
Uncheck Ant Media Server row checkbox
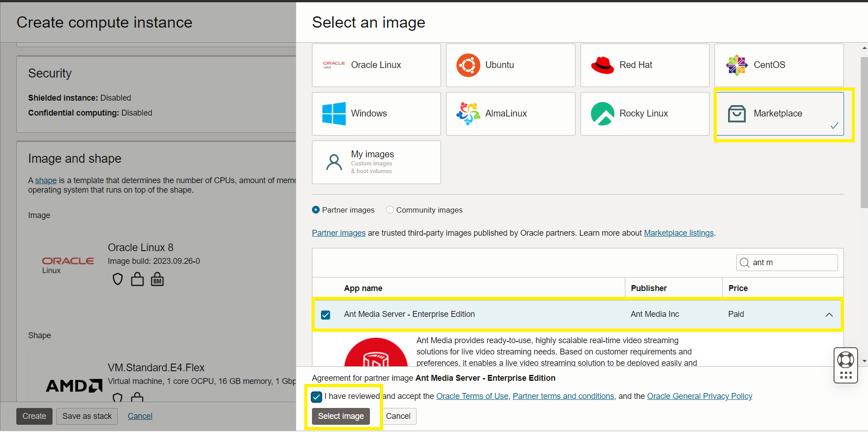coord(326,315)
